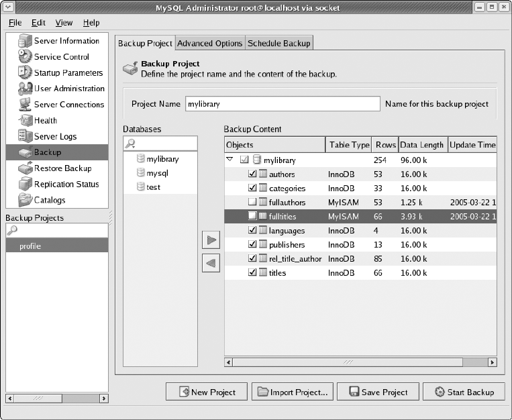Click the rel_title_author table icon
Image resolution: width=512 pixels, height=420 pixels.
click(263, 258)
